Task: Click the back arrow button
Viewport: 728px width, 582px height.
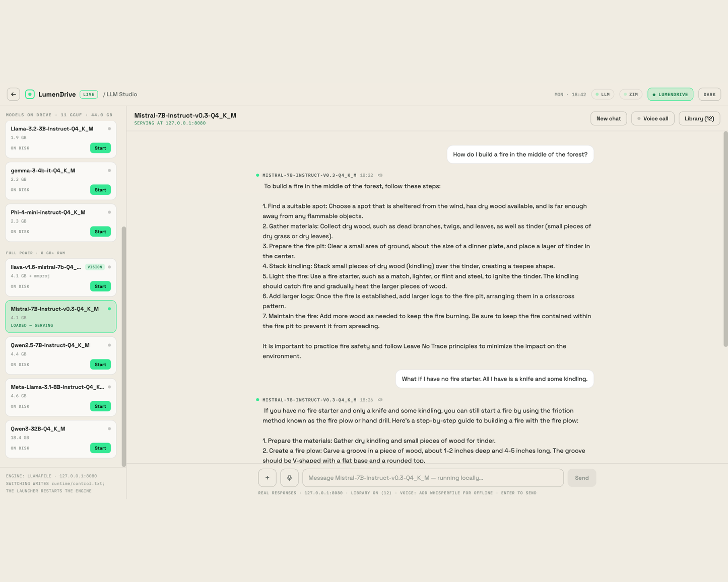Action: pos(14,94)
